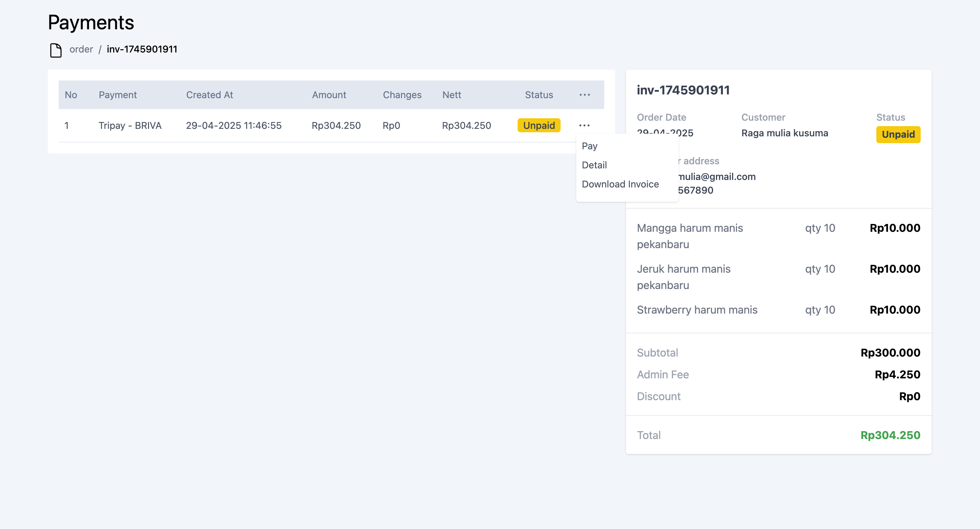980x529 pixels.
Task: Click the customer name Raga mulia kusuma
Action: click(x=785, y=133)
